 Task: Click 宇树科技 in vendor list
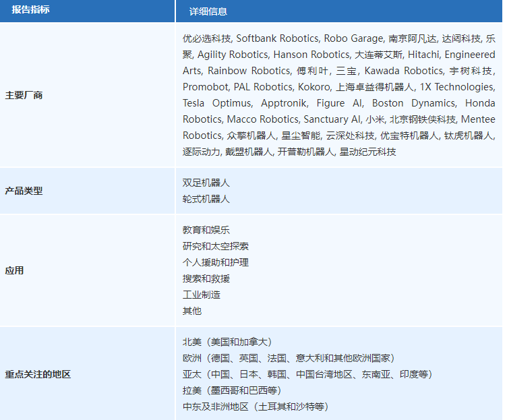pyautogui.click(x=471, y=71)
